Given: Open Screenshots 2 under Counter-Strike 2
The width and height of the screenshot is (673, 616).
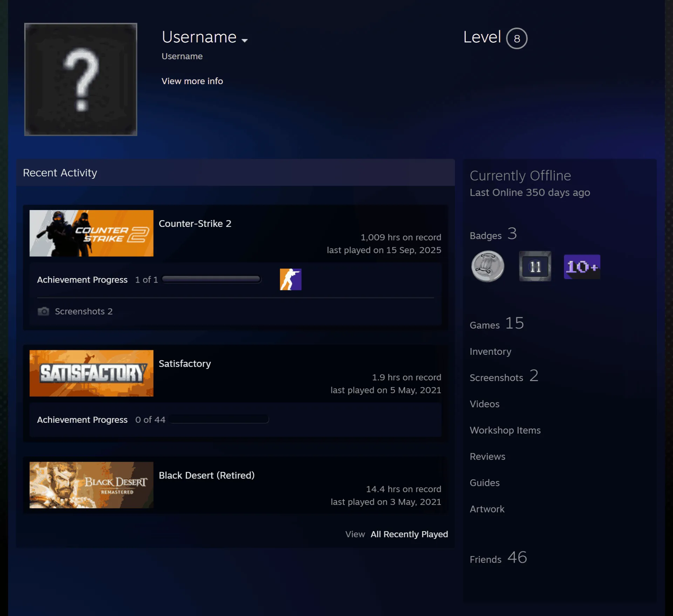Looking at the screenshot, I should click(83, 311).
